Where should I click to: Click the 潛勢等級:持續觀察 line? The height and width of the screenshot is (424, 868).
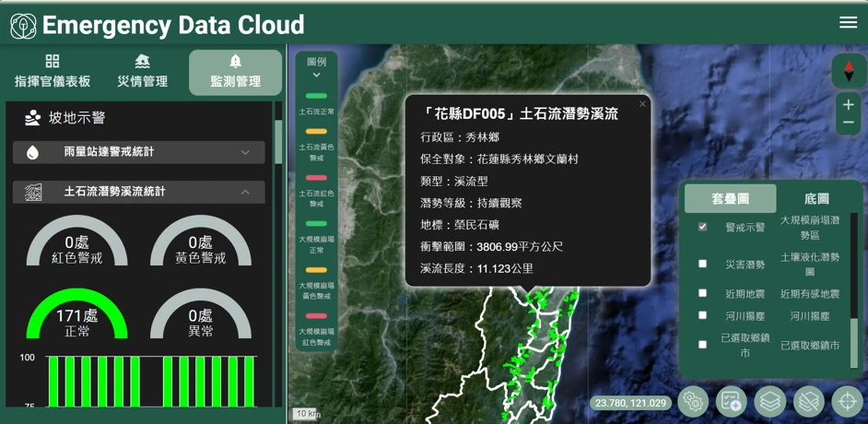tap(471, 203)
